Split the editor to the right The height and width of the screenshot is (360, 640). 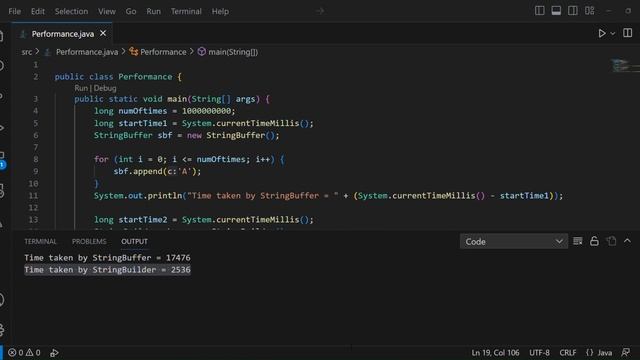tap(627, 33)
